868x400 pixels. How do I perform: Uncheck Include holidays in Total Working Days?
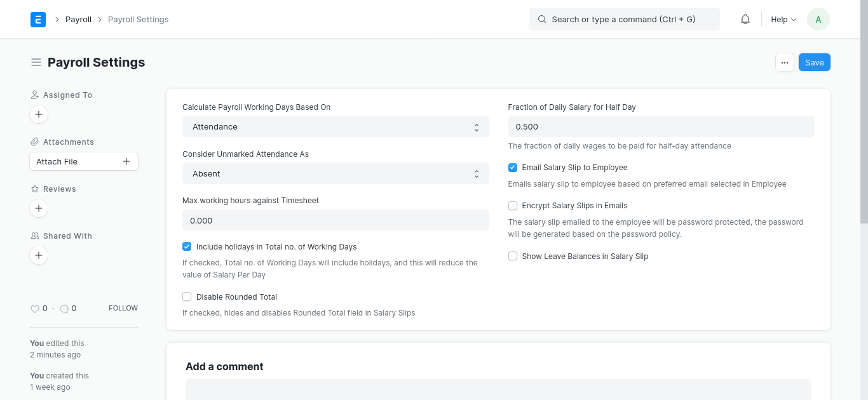click(187, 246)
